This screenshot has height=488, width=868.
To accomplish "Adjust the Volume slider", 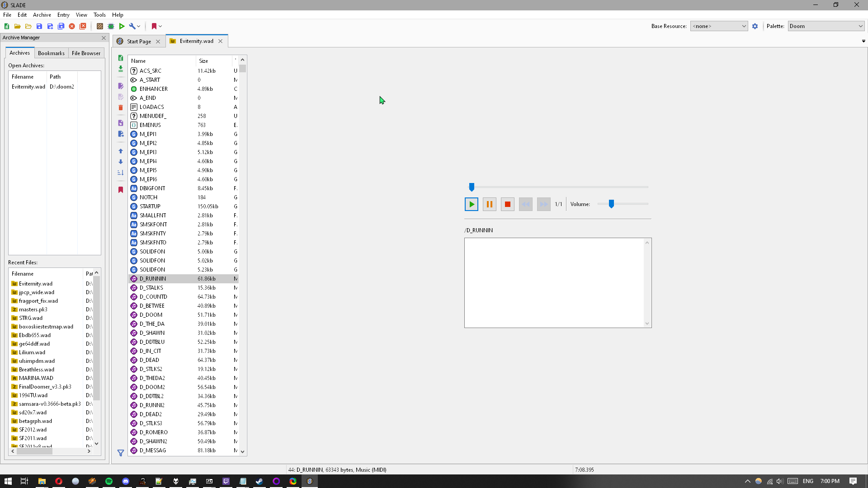I will coord(612,204).
